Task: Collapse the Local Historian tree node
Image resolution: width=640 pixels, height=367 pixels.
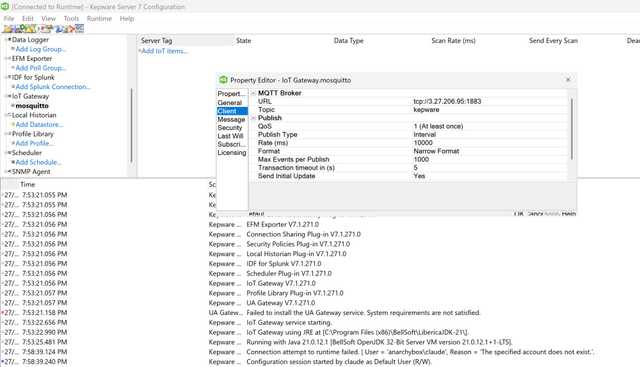Action: point(6,115)
